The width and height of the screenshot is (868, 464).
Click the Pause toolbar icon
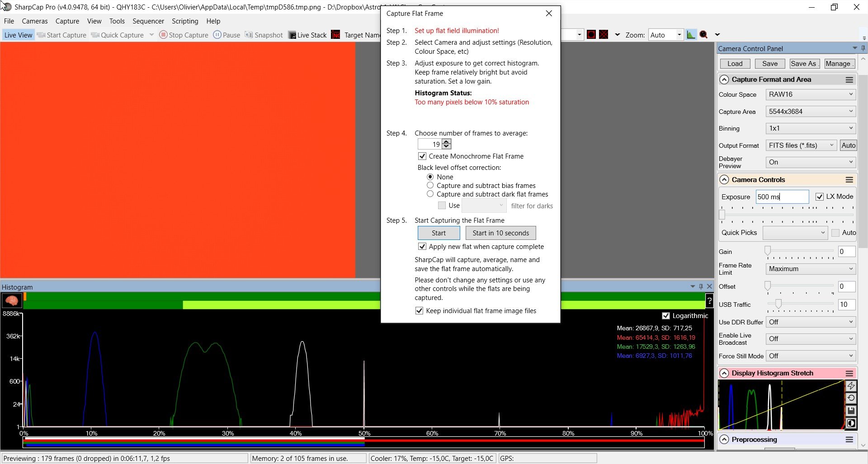[217, 35]
